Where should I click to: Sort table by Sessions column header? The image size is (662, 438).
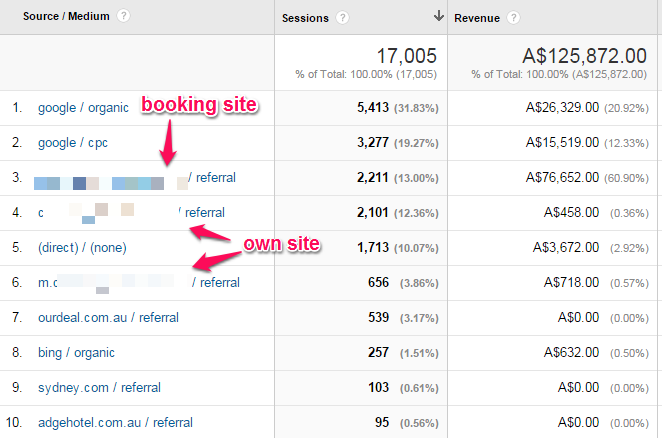pos(308,18)
